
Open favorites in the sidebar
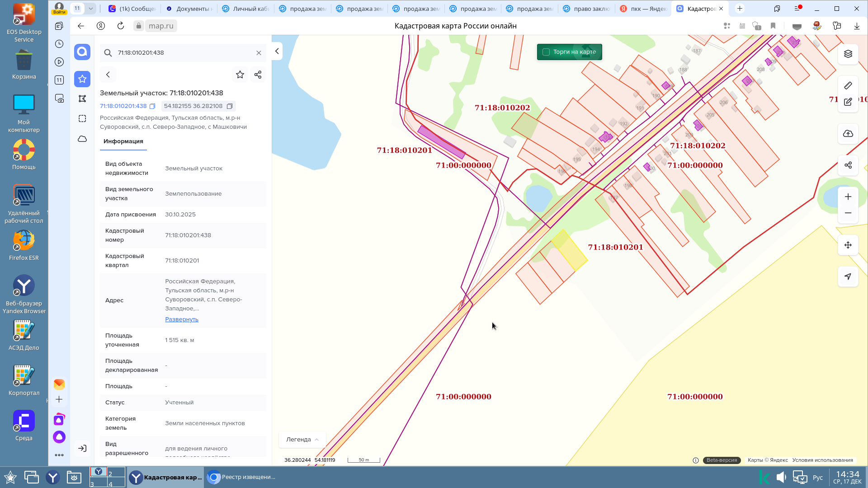[x=82, y=79]
